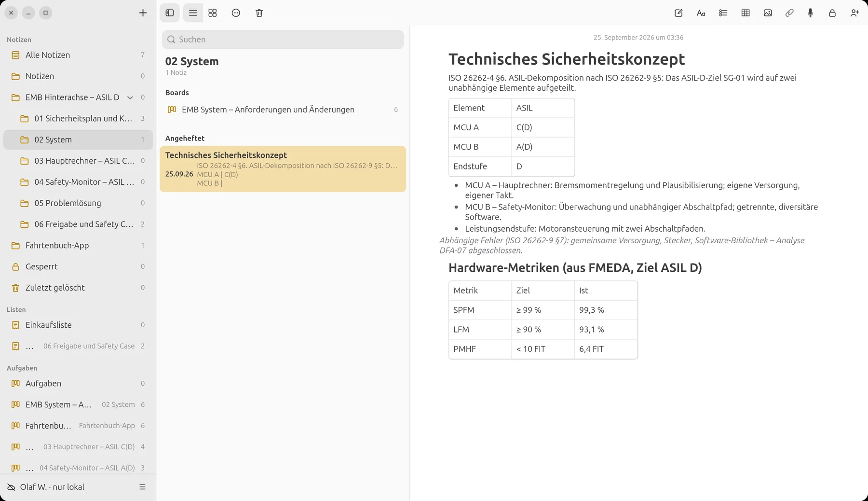Switch to gallery grid view icon

pyautogui.click(x=213, y=13)
